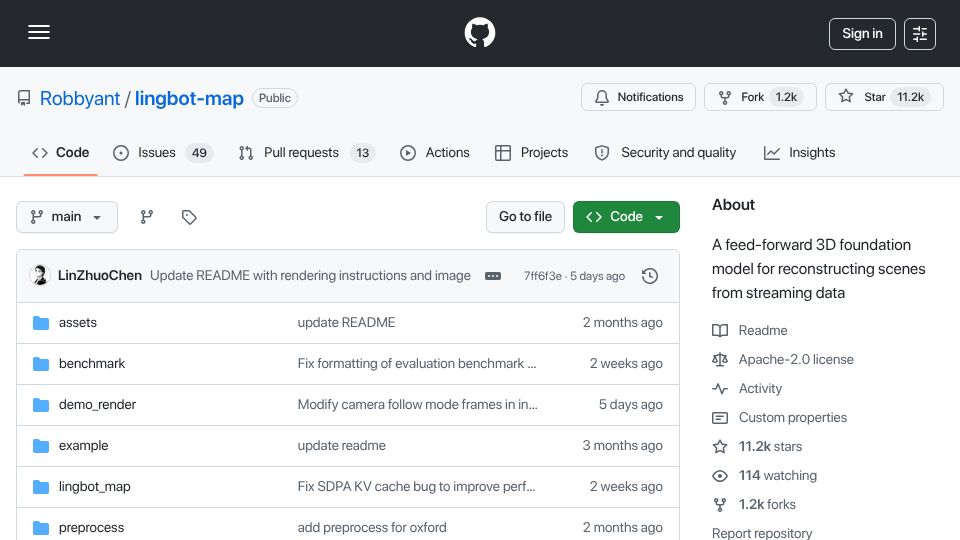Open the Actions tab
The height and width of the screenshot is (540, 960).
click(435, 152)
